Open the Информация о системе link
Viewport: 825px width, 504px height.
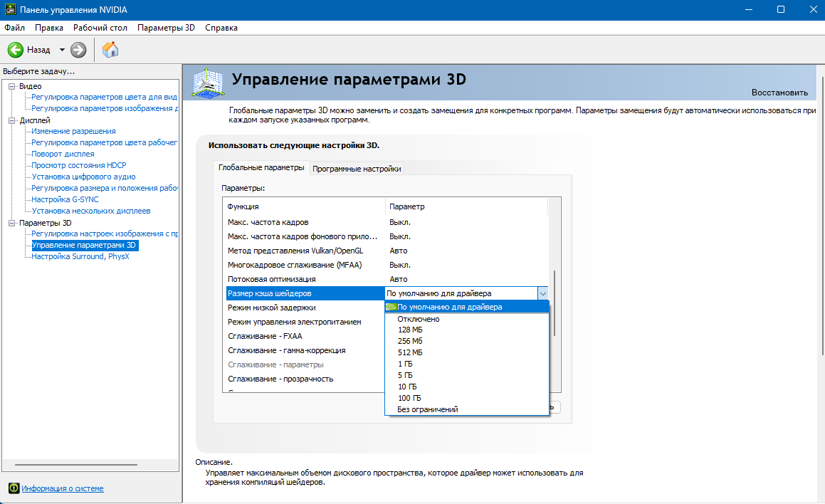click(x=62, y=488)
